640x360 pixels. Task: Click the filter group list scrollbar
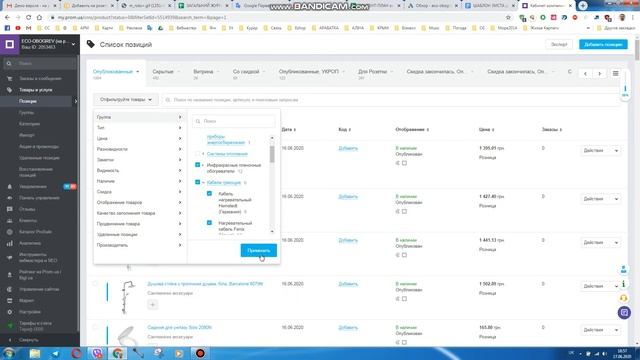[272, 154]
